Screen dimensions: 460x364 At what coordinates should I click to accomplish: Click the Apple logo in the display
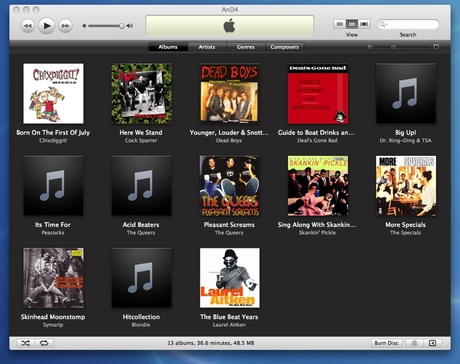coord(229,26)
